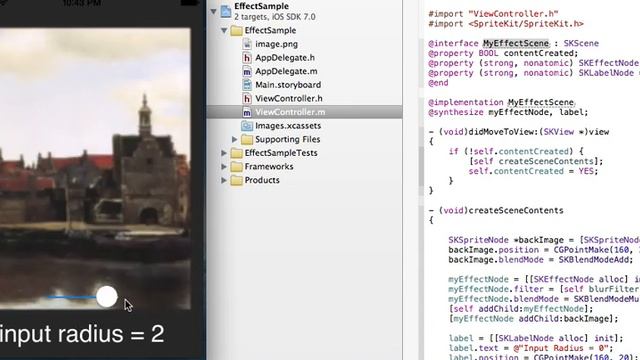The image size is (640, 360).
Task: Click the myEffectNode.filter assignment line
Action: pyautogui.click(x=544, y=289)
